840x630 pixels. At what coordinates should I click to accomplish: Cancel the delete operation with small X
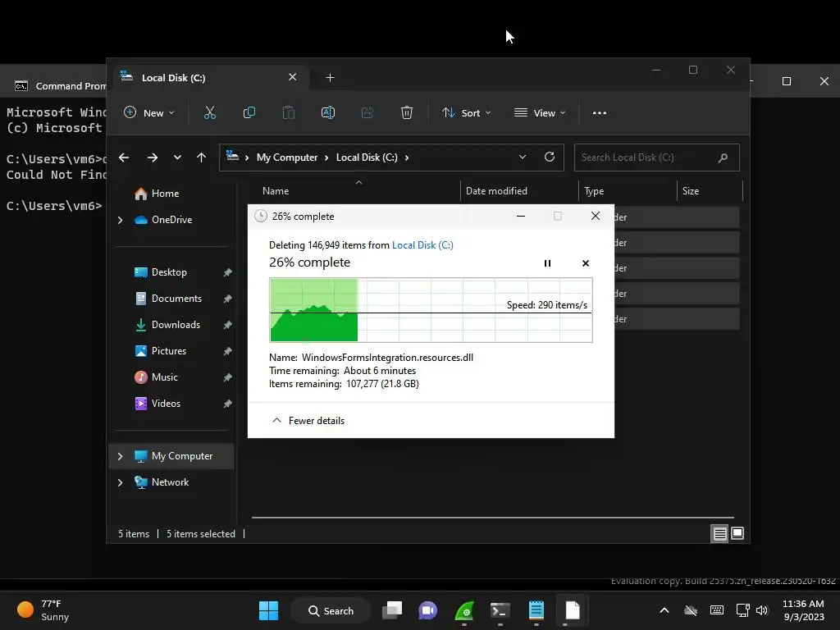[586, 263]
